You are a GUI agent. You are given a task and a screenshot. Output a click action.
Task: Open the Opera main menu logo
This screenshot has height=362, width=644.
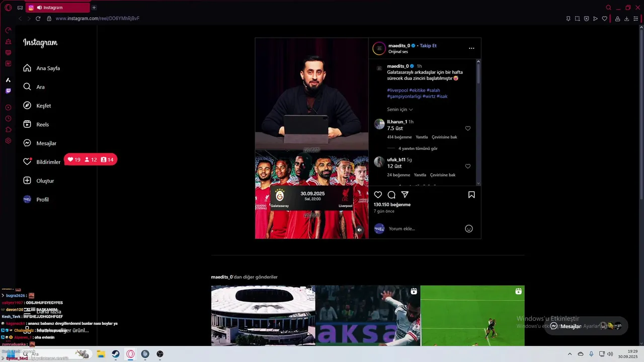point(8,8)
